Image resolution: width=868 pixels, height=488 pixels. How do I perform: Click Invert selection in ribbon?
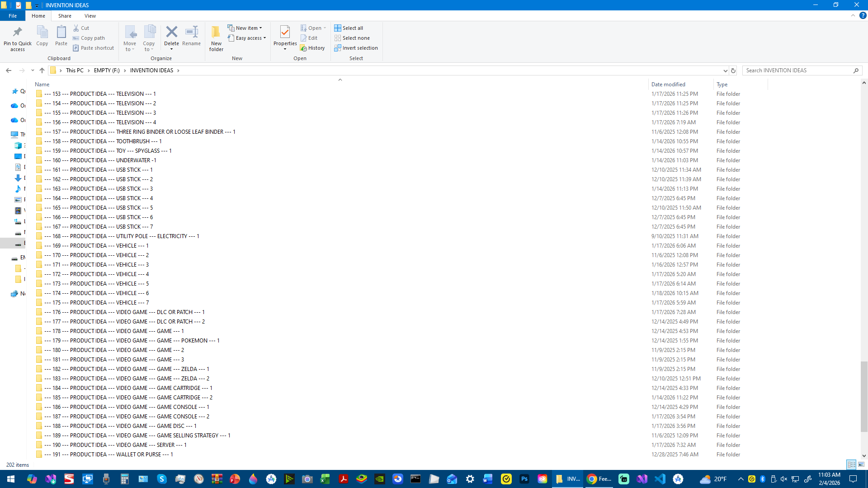[x=356, y=48]
